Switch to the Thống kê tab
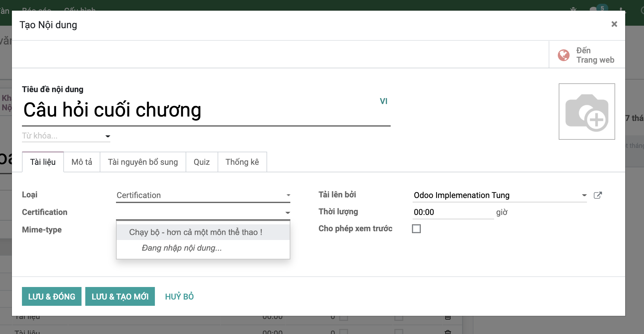The image size is (644, 334). point(242,162)
